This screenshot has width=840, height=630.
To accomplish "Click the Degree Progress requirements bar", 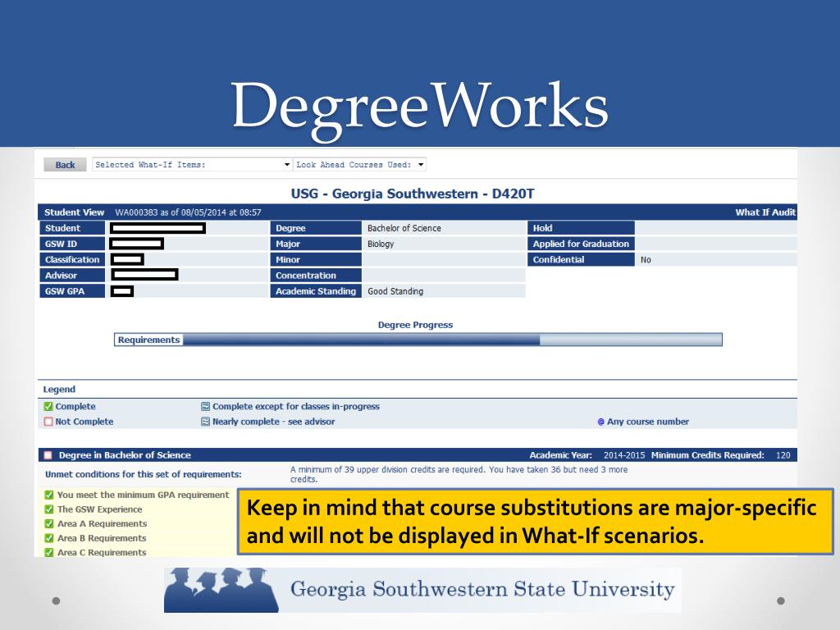I will tap(418, 340).
